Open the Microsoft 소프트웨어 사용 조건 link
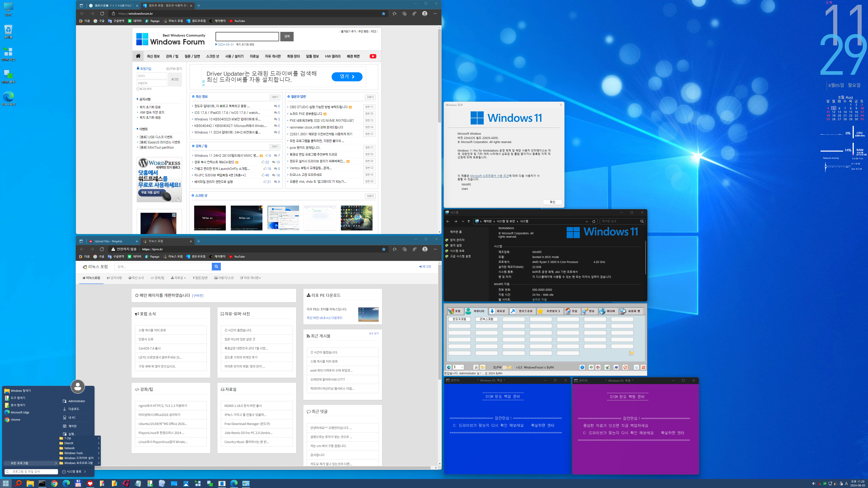Viewport: 868px width, 488px height. pos(489,176)
